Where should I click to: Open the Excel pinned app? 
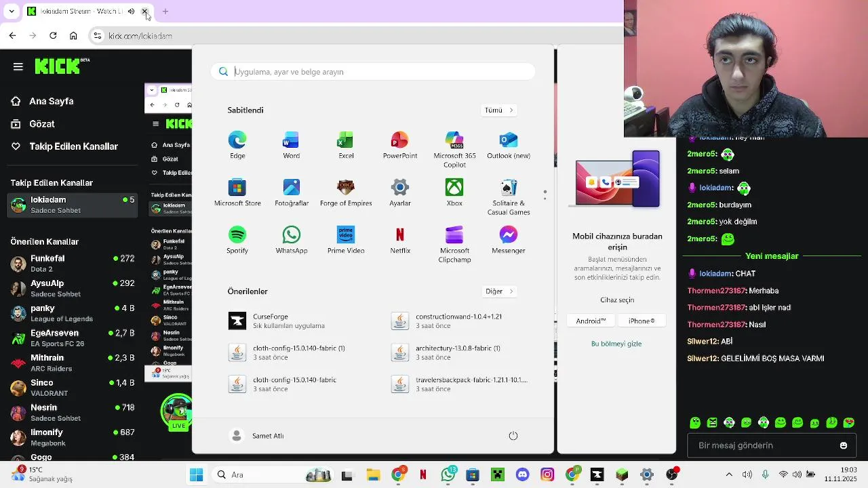[346, 145]
